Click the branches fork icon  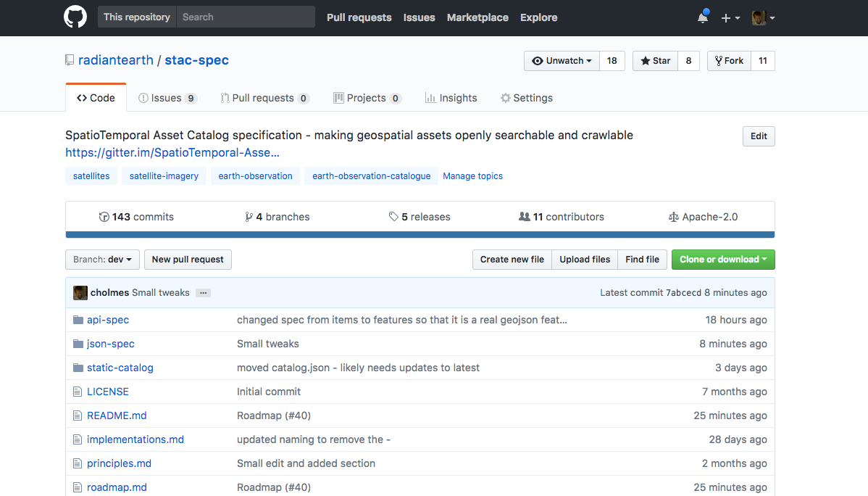249,217
